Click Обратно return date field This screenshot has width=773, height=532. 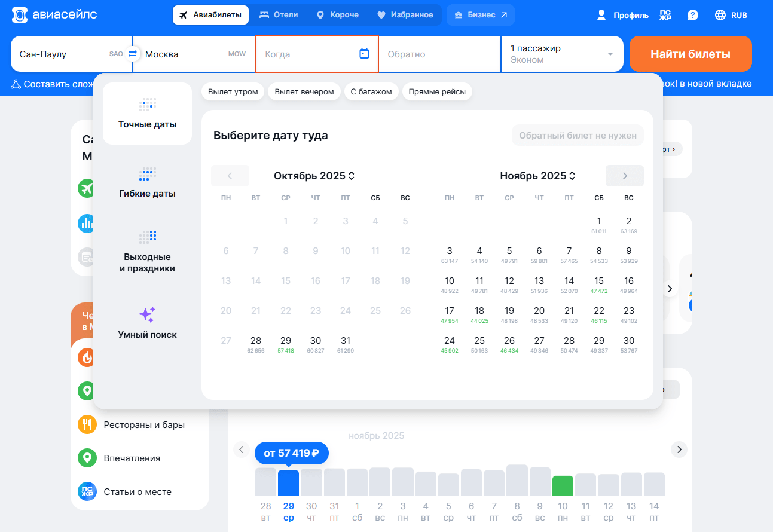[439, 54]
